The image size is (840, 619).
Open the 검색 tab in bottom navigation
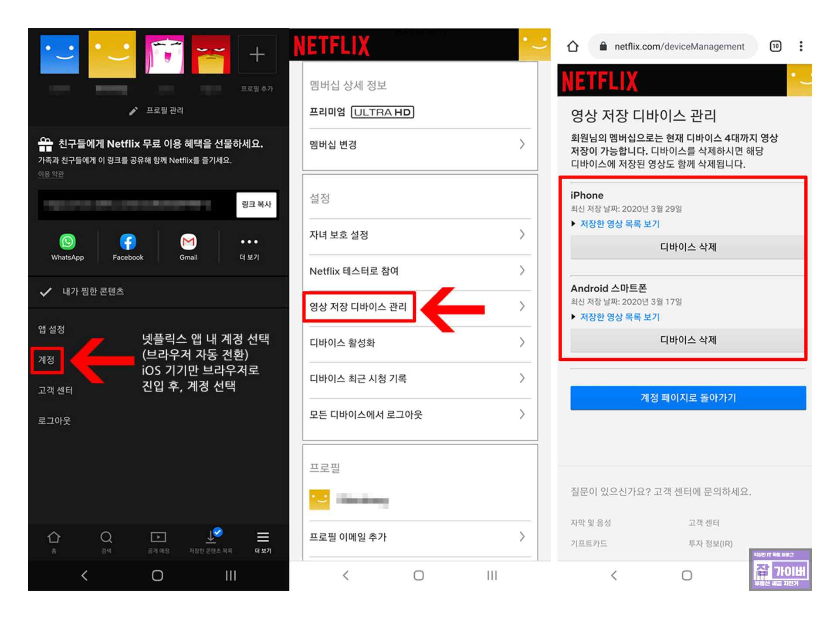click(106, 541)
